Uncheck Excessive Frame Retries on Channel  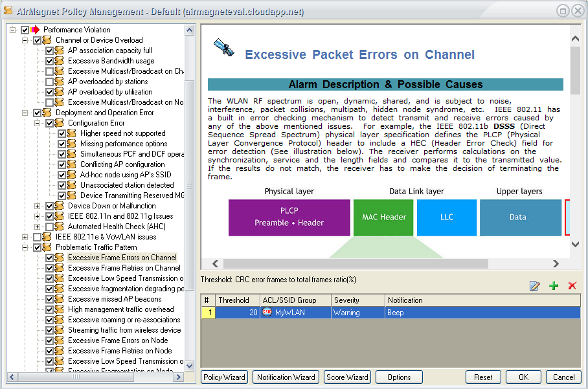(49, 268)
